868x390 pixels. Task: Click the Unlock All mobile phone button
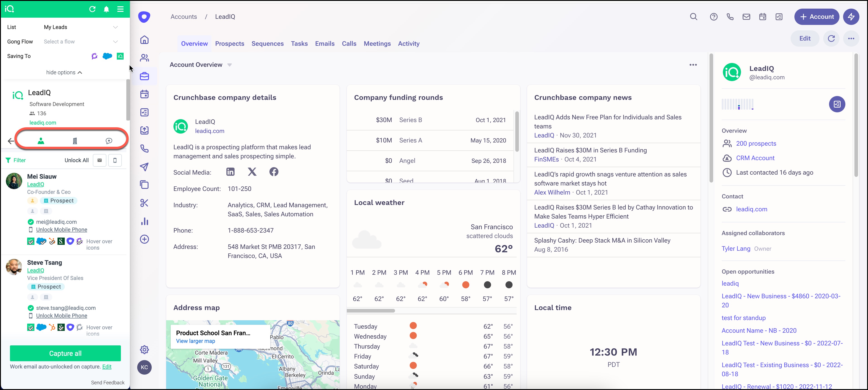[115, 160]
